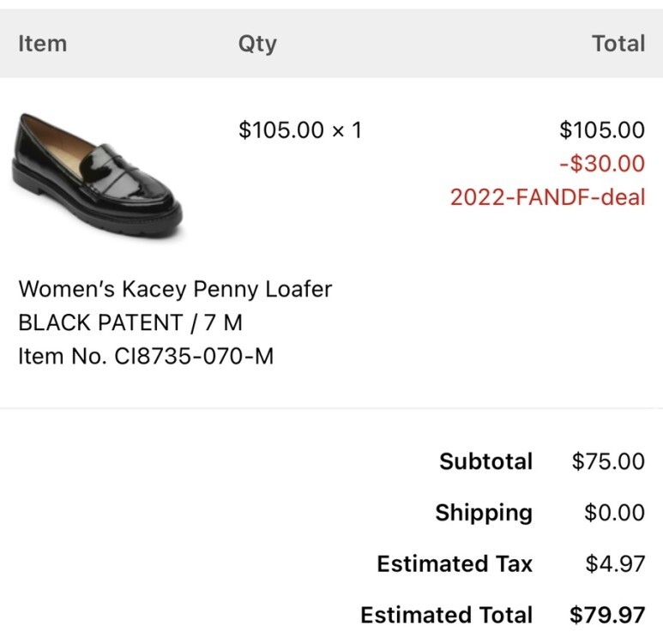Select Item No. CI8735-070-M text
Screen dimensions: 663x644
[x=146, y=356]
